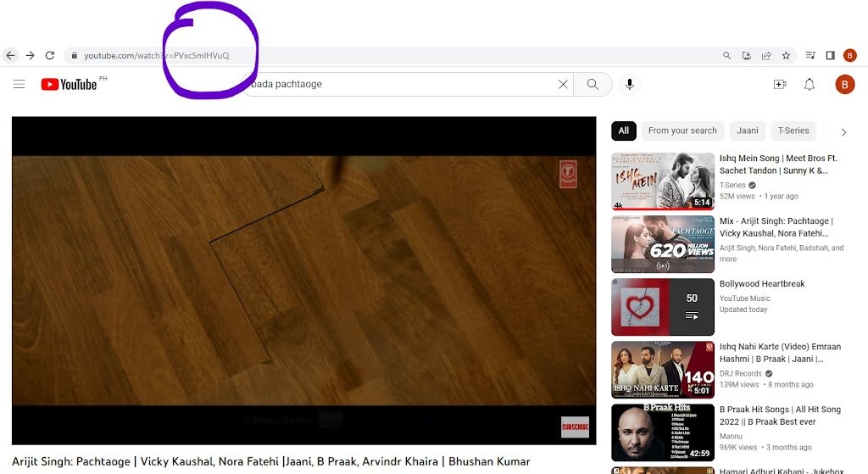868x474 pixels.
Task: Show more filter chips with right chevron
Action: 843,132
